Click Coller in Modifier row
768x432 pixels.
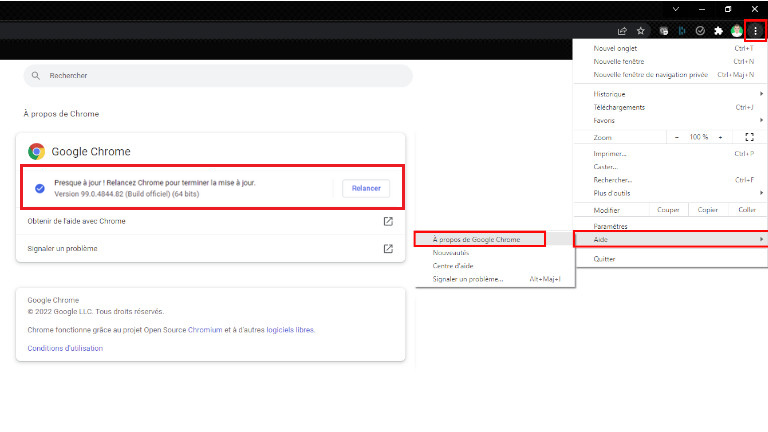[x=747, y=210]
